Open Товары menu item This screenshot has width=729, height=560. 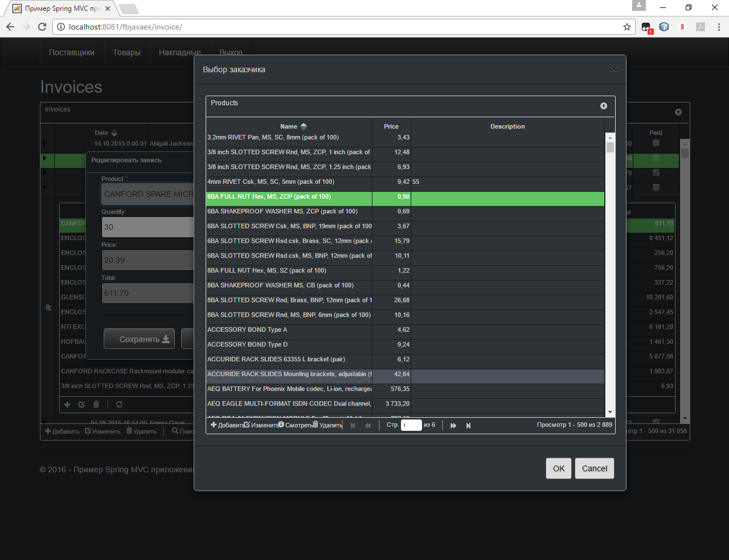coord(126,52)
